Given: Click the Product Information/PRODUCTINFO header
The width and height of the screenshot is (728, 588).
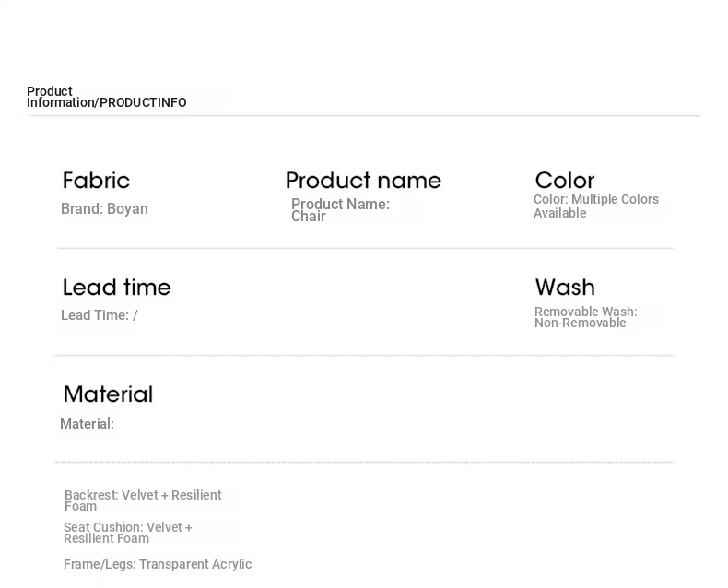Looking at the screenshot, I should click(x=106, y=97).
